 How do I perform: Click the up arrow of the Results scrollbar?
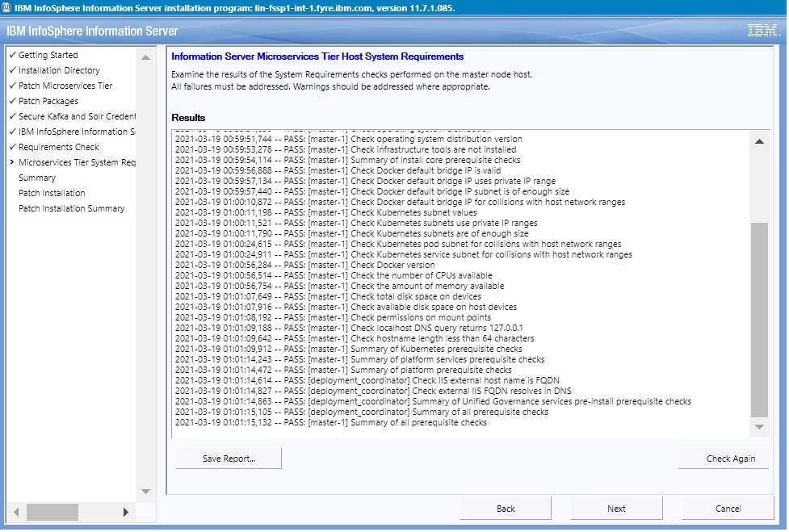(758, 141)
